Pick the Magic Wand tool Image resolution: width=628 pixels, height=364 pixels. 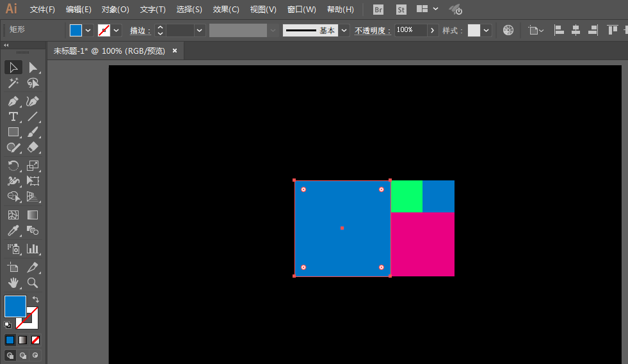click(13, 83)
